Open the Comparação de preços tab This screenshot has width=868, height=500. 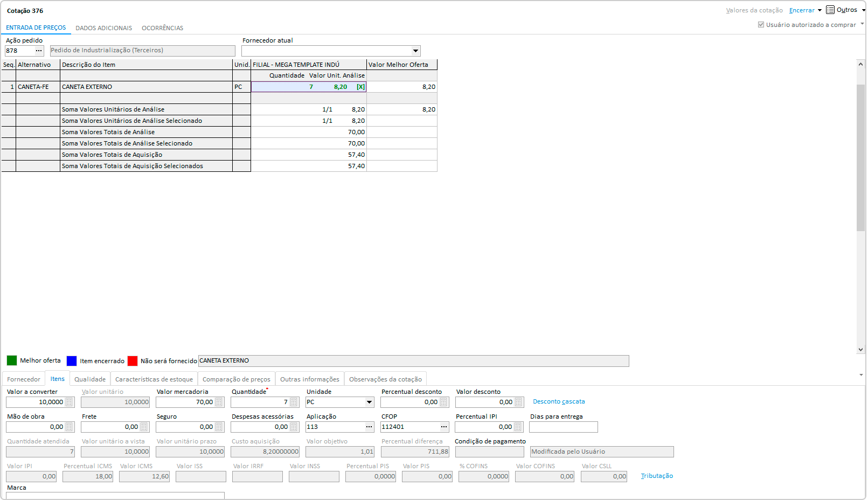[x=236, y=379]
